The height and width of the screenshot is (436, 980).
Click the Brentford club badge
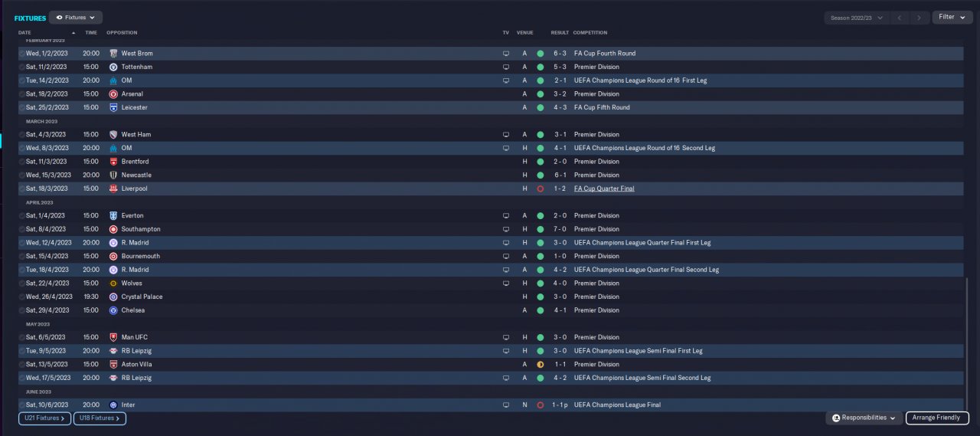(x=113, y=162)
